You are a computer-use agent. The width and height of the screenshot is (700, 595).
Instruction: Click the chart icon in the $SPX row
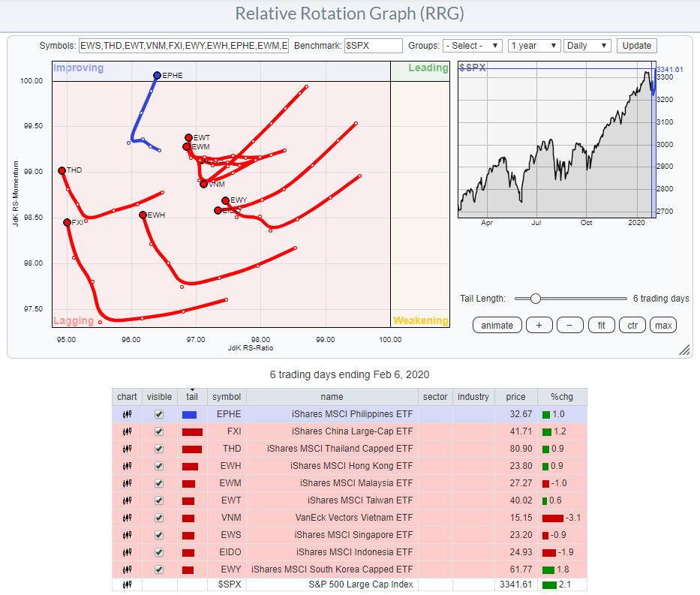(x=127, y=584)
